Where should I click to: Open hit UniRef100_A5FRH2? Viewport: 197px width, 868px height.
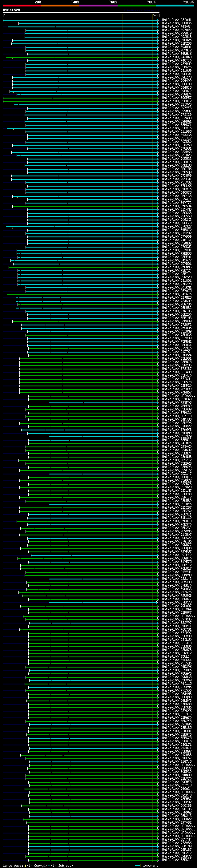pyautogui.click(x=176, y=342)
